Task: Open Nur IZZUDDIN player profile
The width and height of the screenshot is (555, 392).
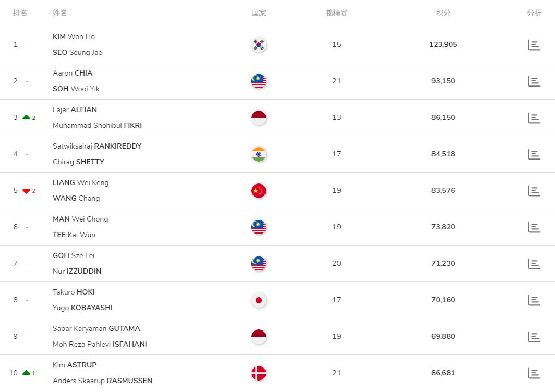Action: (77, 272)
